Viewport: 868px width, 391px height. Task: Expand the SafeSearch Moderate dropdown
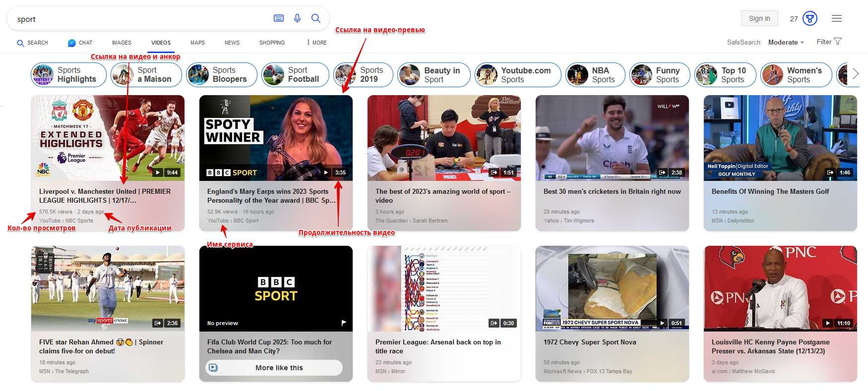[786, 43]
